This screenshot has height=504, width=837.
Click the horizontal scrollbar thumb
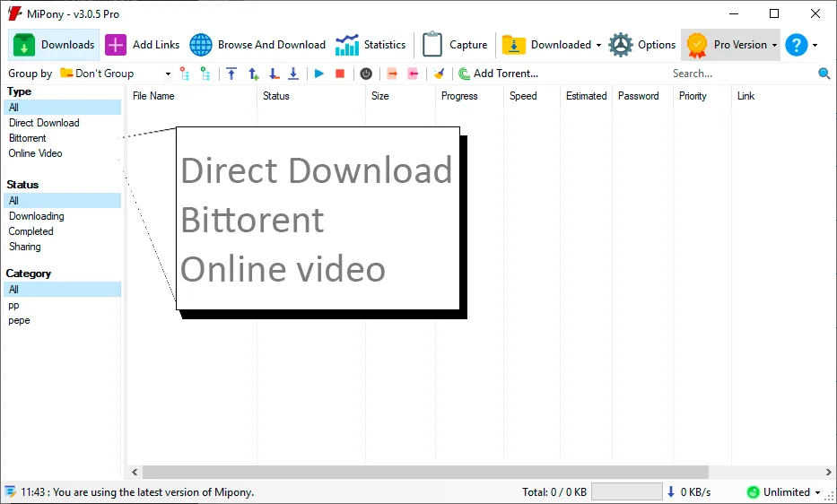[425, 472]
